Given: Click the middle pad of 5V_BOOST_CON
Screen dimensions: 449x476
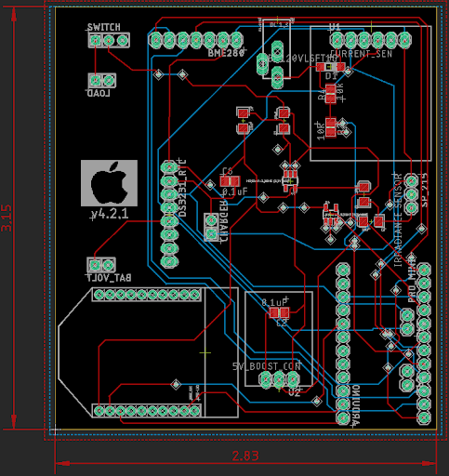Looking at the screenshot, I should coord(279,379).
